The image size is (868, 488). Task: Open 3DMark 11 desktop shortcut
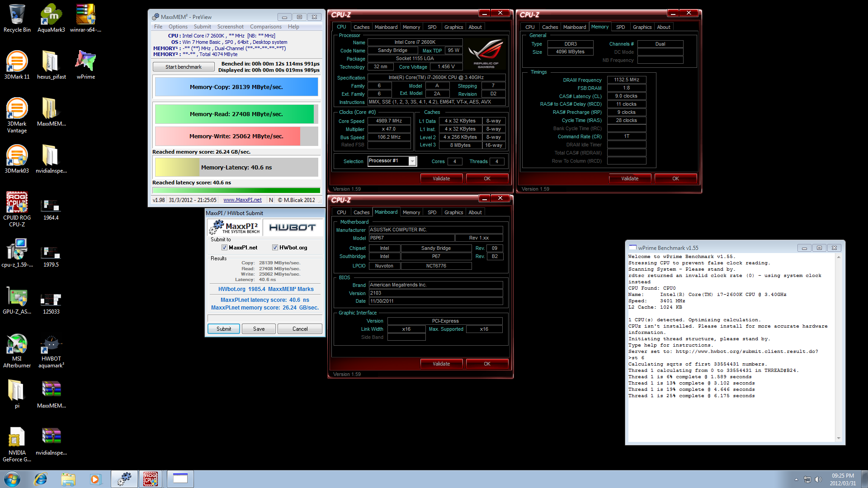click(17, 65)
